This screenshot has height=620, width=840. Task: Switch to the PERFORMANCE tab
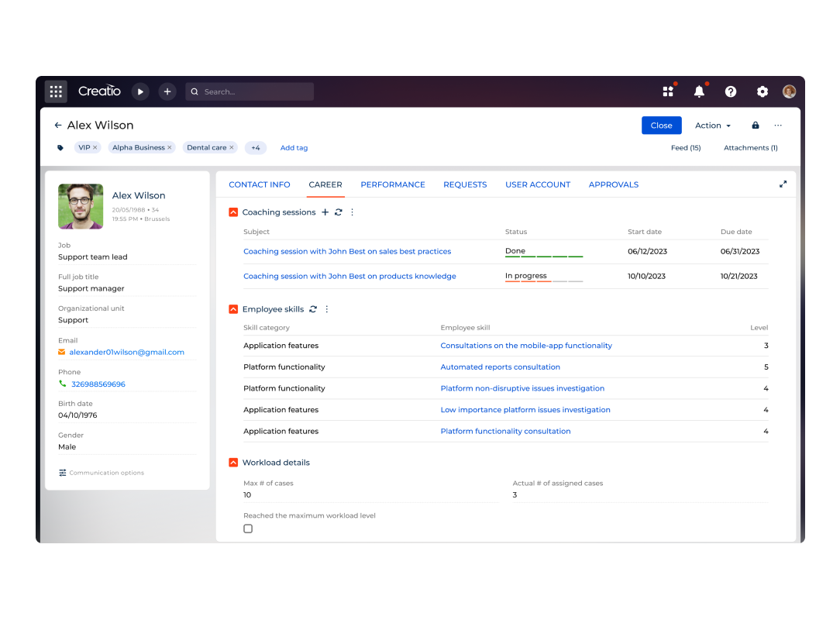pos(393,184)
